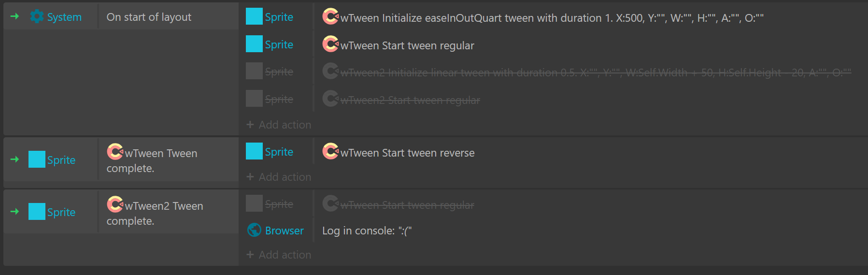Viewport: 868px width, 275px height.
Task: Click the System object label
Action: tap(64, 17)
